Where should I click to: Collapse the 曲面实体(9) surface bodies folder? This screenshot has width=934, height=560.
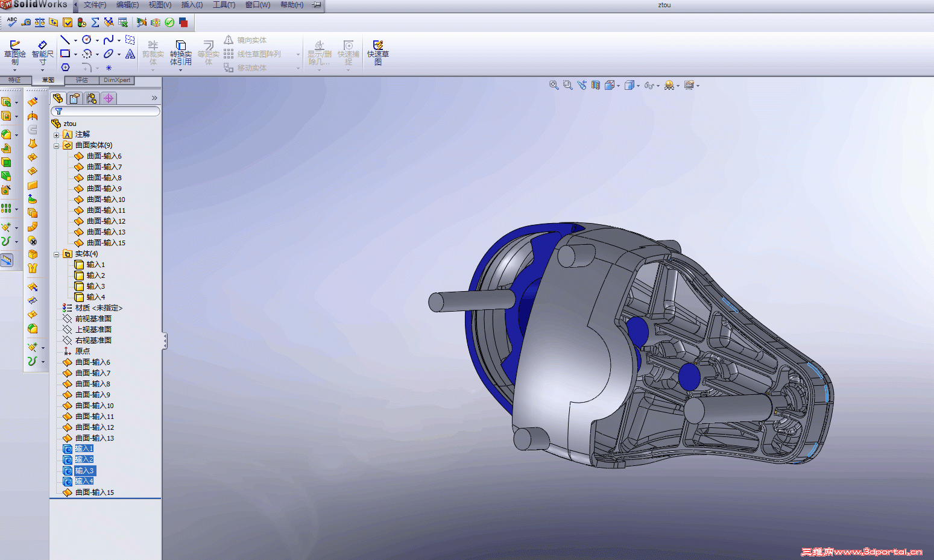click(57, 146)
